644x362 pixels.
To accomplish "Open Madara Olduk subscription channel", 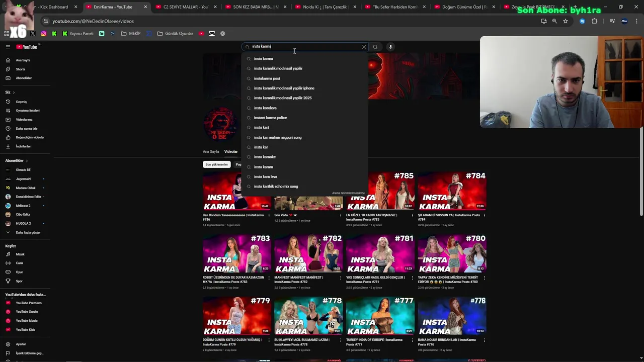I will [x=26, y=188].
